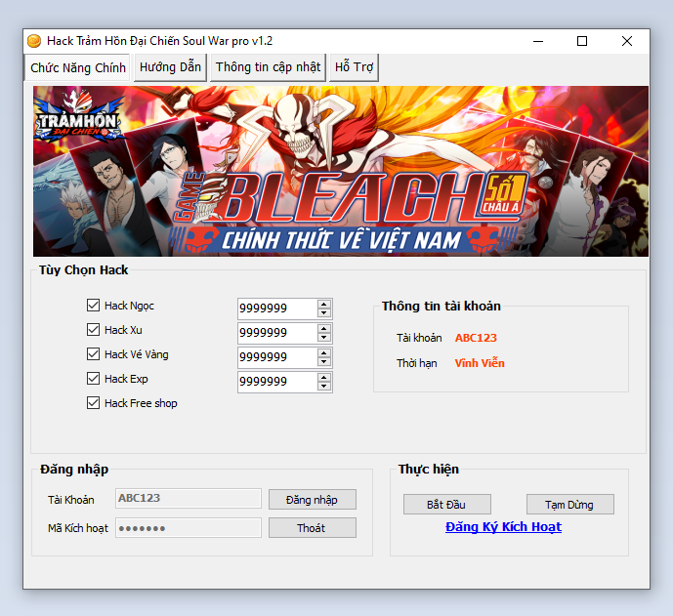Increase Hack Ngọc value with up arrow

[x=324, y=304]
